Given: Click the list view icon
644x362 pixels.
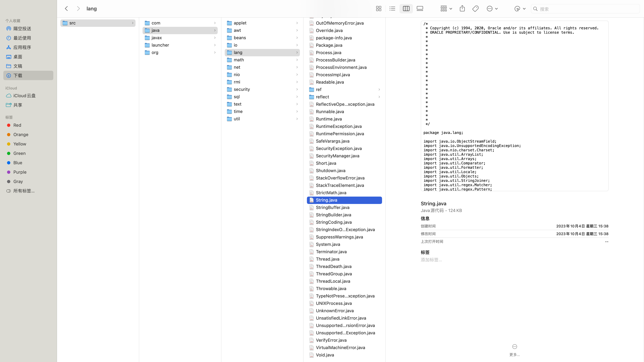Looking at the screenshot, I should [x=392, y=8].
